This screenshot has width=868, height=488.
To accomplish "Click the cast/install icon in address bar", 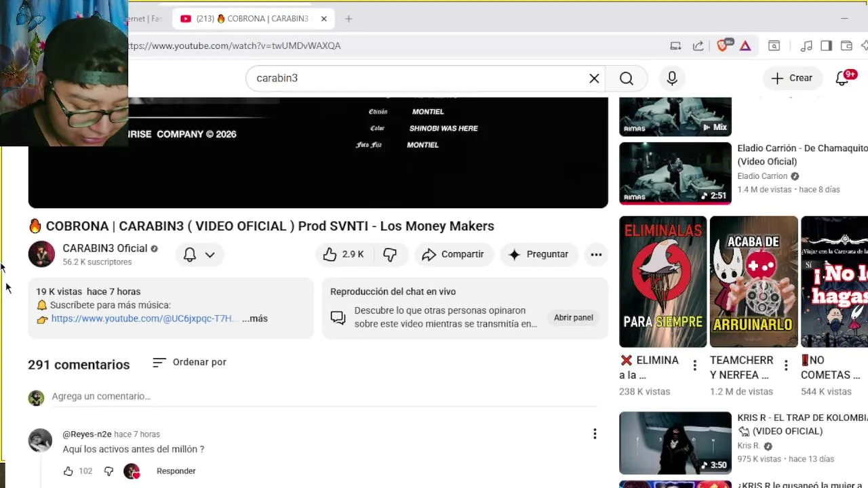I will click(675, 45).
